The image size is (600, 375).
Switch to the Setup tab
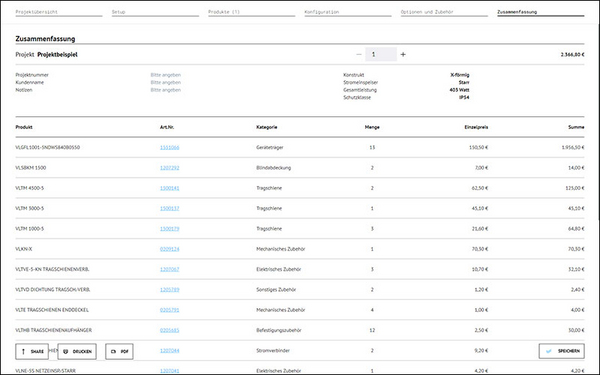[x=155, y=12]
